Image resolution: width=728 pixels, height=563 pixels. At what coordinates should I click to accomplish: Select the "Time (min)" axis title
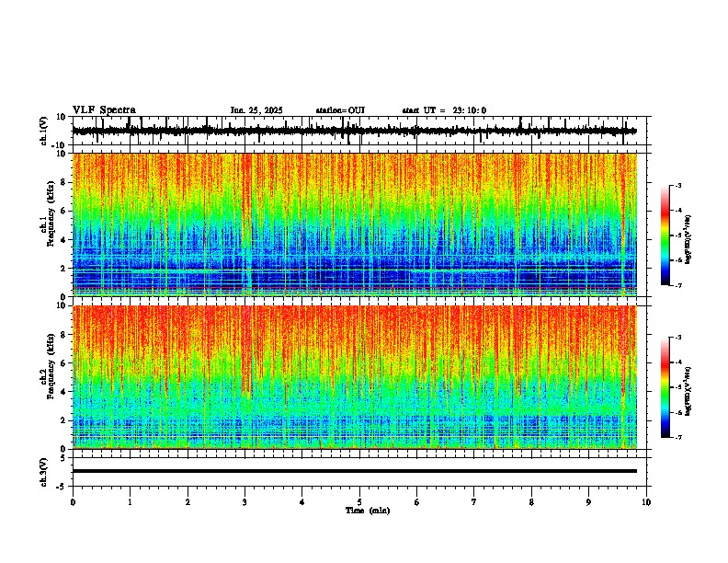click(368, 511)
